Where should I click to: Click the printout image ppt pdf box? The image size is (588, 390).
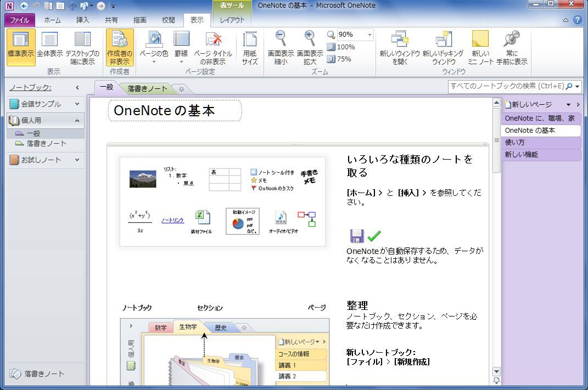(243, 222)
